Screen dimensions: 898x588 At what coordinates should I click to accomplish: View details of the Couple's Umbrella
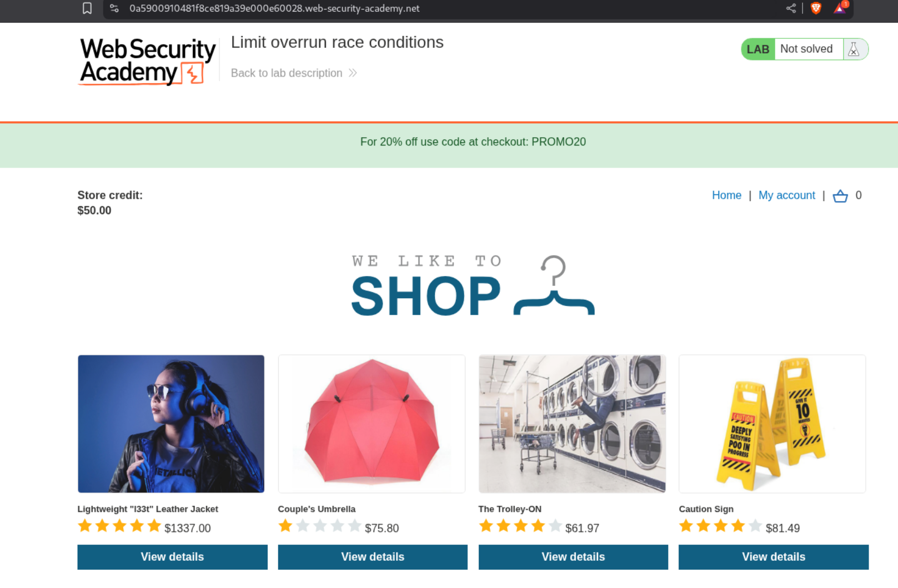[x=373, y=557]
